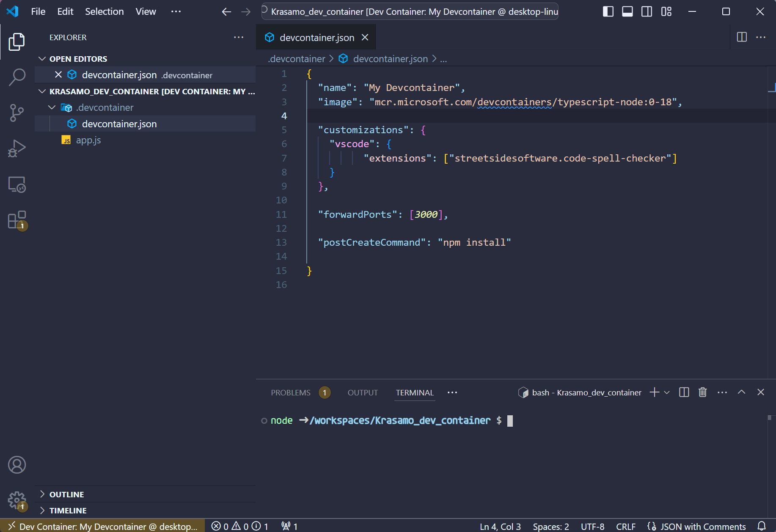Go forward with the right arrow
The height and width of the screenshot is (532, 776).
[x=246, y=12]
